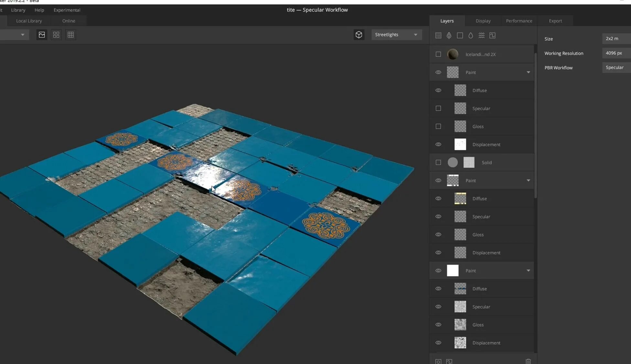631x364 pixels.
Task: Open the Online library tab
Action: tap(69, 21)
